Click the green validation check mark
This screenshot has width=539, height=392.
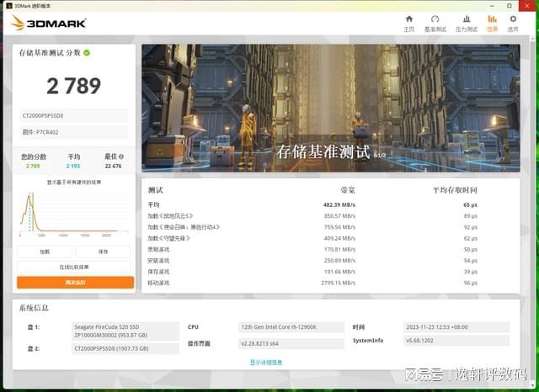click(x=87, y=52)
